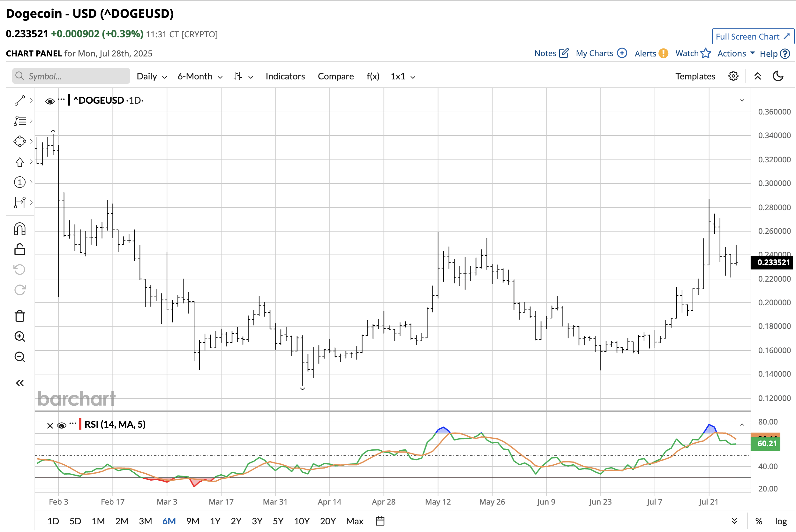Open the chart settings gear
This screenshot has width=796, height=532.
733,76
